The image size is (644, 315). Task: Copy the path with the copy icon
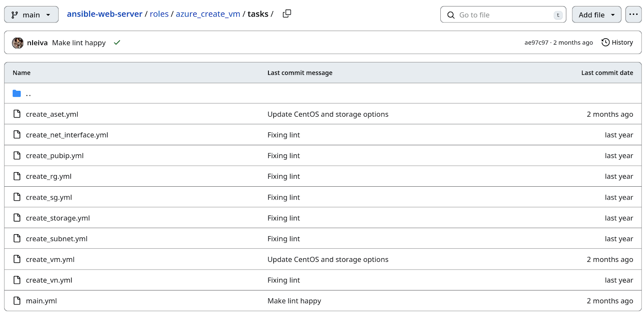287,14
